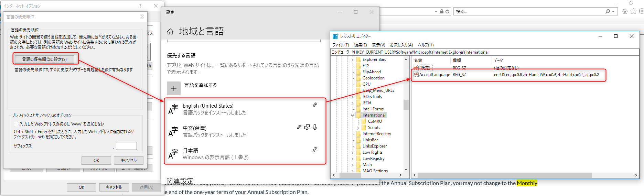Open the 編集(E) menu in Registry Editor
This screenshot has height=196, width=644.
(361, 45)
